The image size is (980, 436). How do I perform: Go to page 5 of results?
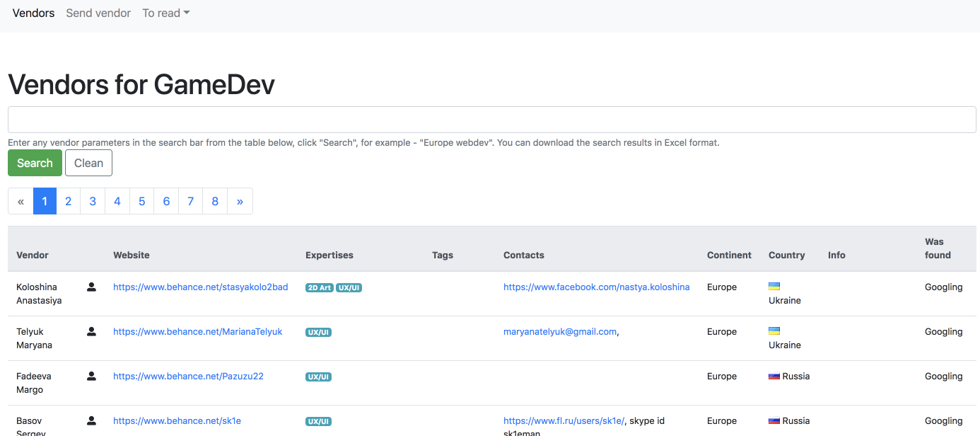click(141, 201)
